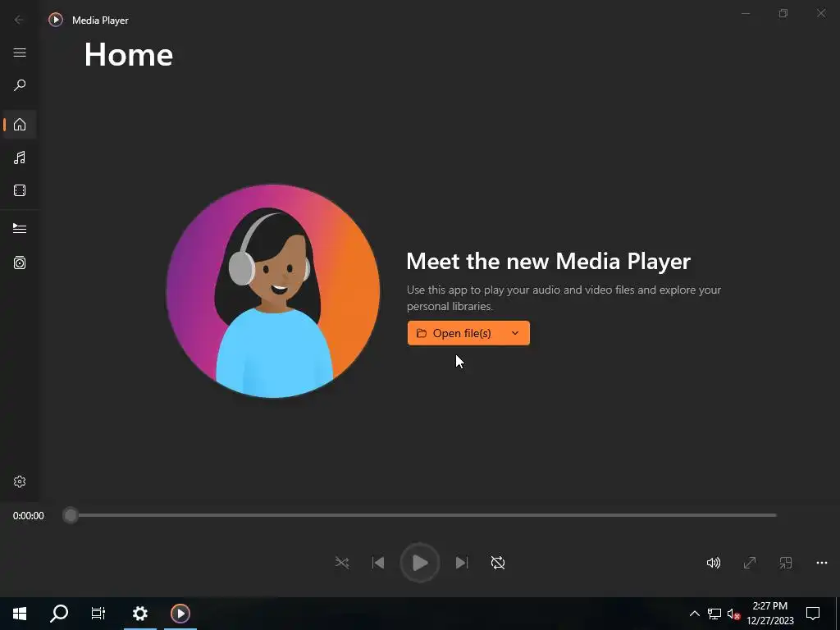The image size is (840, 630).
Task: Open the notification center
Action: pyautogui.click(x=813, y=614)
